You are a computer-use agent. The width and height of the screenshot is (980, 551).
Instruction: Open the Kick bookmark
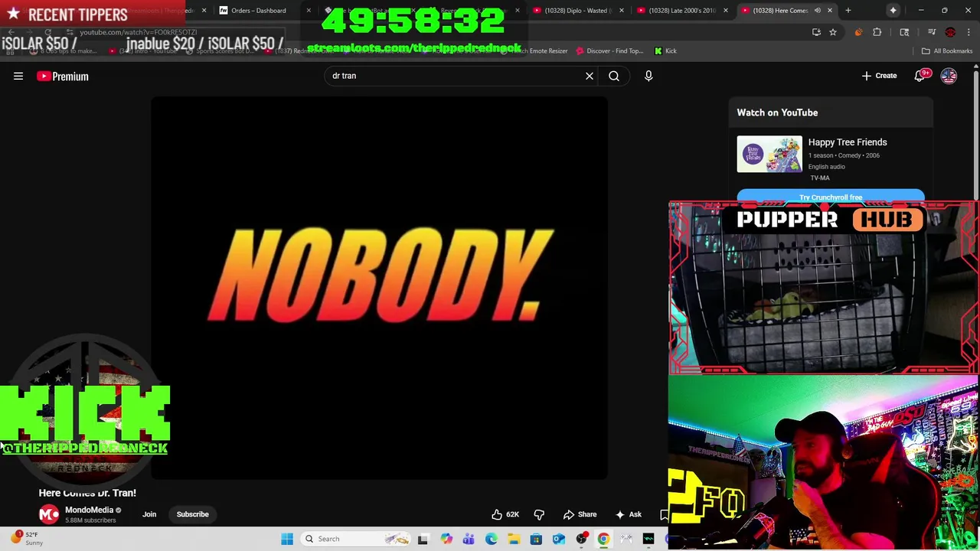pyautogui.click(x=665, y=51)
